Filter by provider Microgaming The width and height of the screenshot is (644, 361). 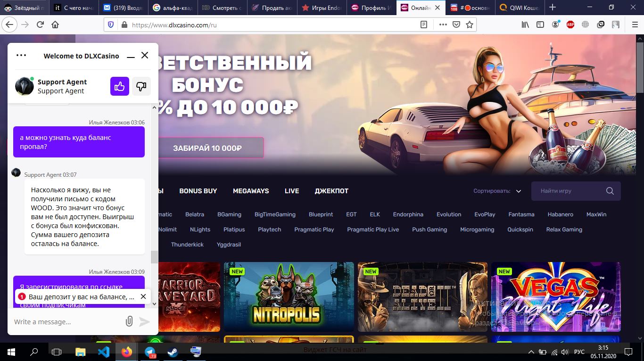(x=477, y=230)
